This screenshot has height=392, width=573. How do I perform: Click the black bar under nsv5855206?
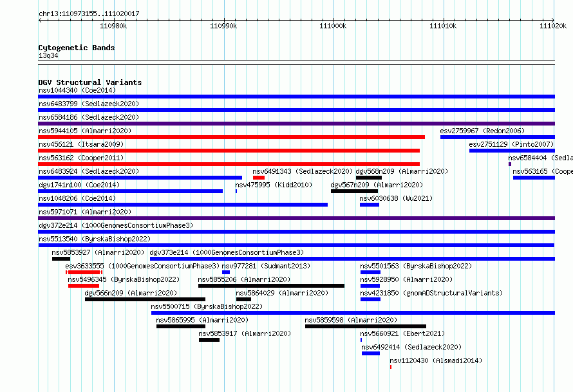coord(271,286)
